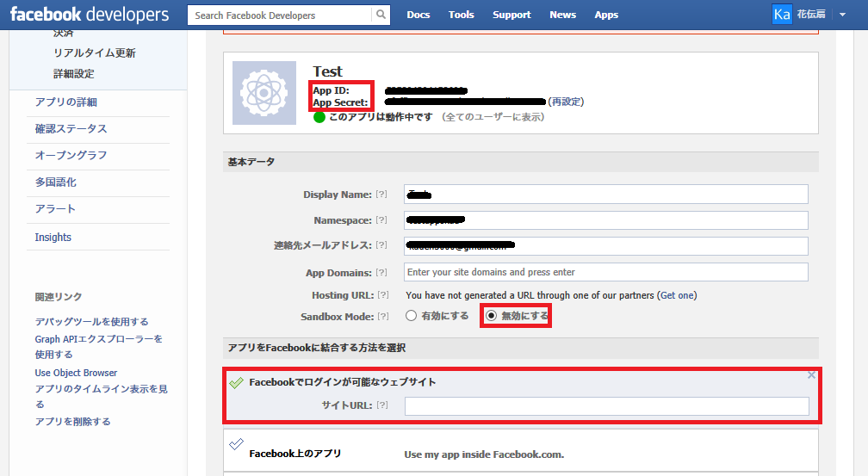Close the Website with Facebook Login section
Viewport: 868px width, 476px height.
811,375
